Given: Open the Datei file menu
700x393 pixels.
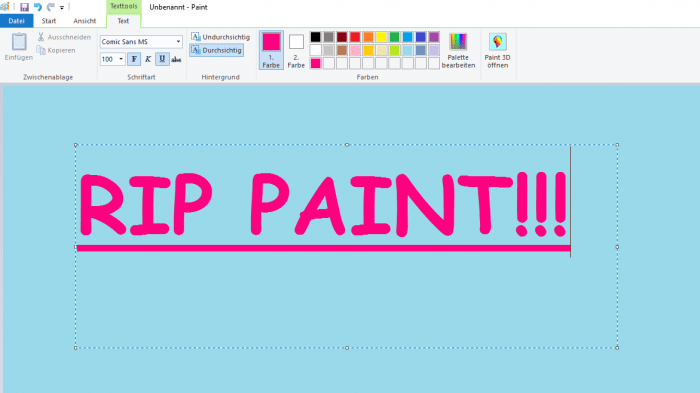Looking at the screenshot, I should [17, 21].
